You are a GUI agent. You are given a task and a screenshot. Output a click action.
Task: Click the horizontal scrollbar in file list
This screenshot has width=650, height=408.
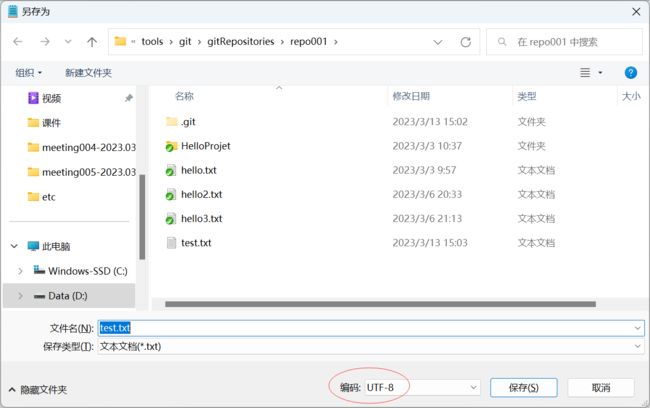point(380,304)
